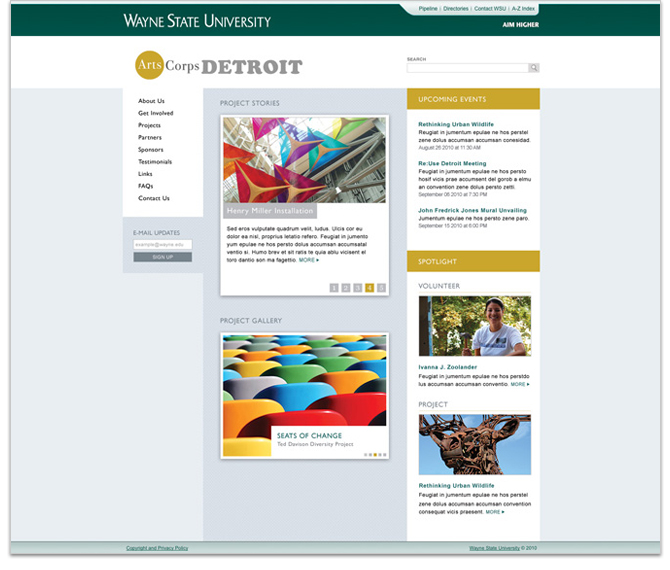Image resolution: width=670 pixels, height=570 pixels.
Task: Open the Wayne State University footer link
Action: tap(494, 548)
